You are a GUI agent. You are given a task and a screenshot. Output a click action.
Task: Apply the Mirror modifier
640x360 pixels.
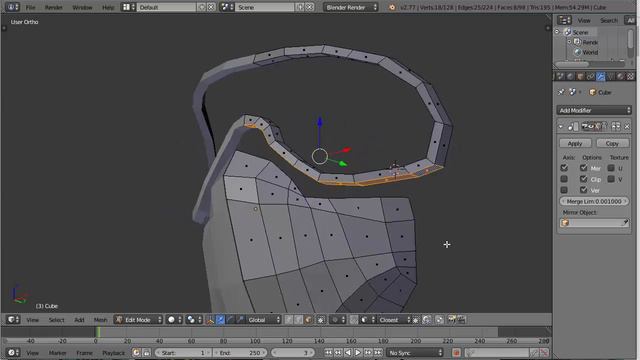pos(575,143)
